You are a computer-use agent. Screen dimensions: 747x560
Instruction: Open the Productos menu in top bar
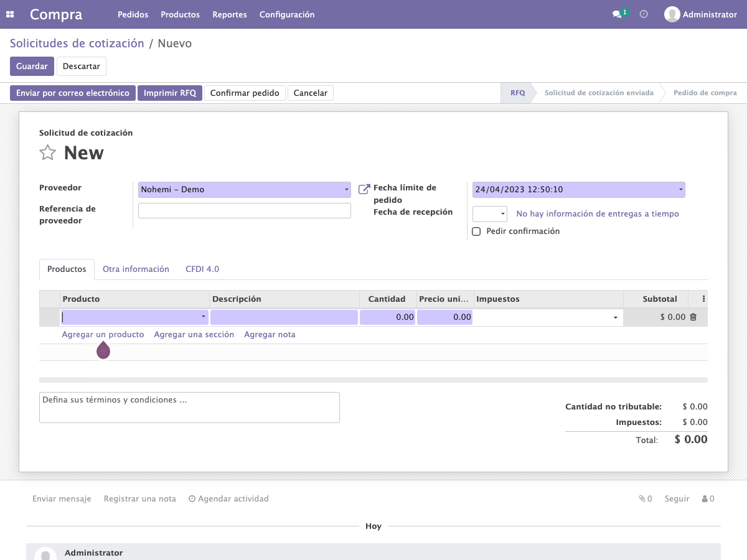tap(180, 14)
